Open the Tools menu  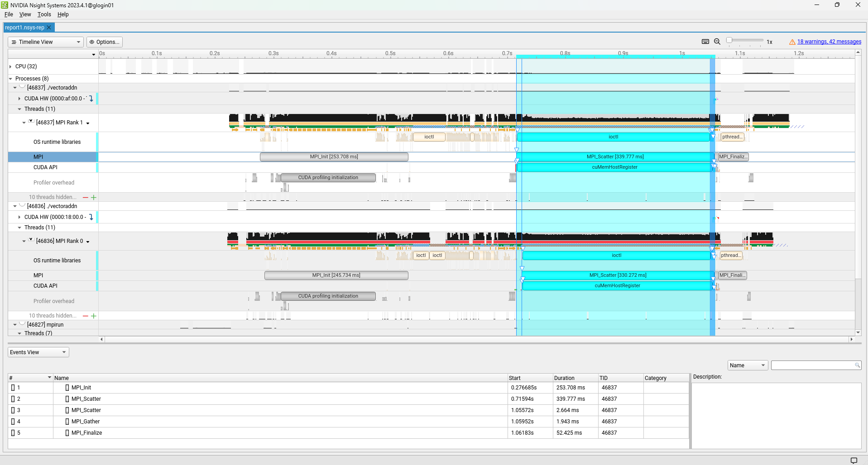[44, 14]
